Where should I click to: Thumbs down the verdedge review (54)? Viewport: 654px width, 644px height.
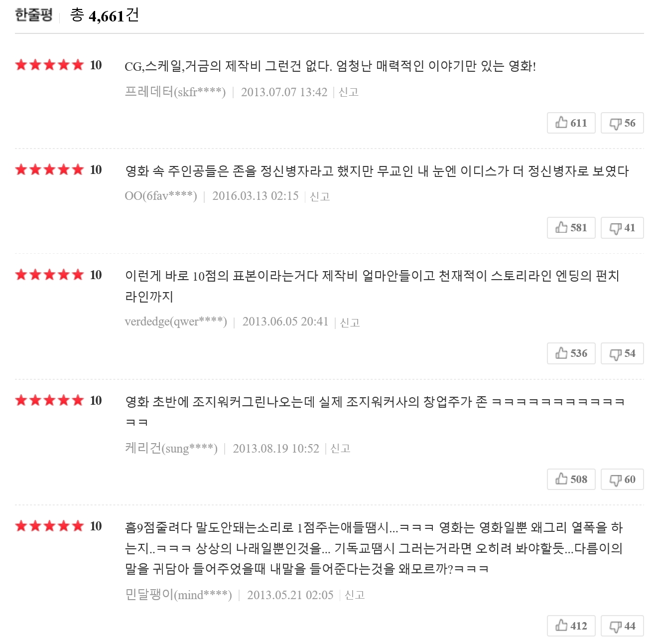(x=622, y=353)
